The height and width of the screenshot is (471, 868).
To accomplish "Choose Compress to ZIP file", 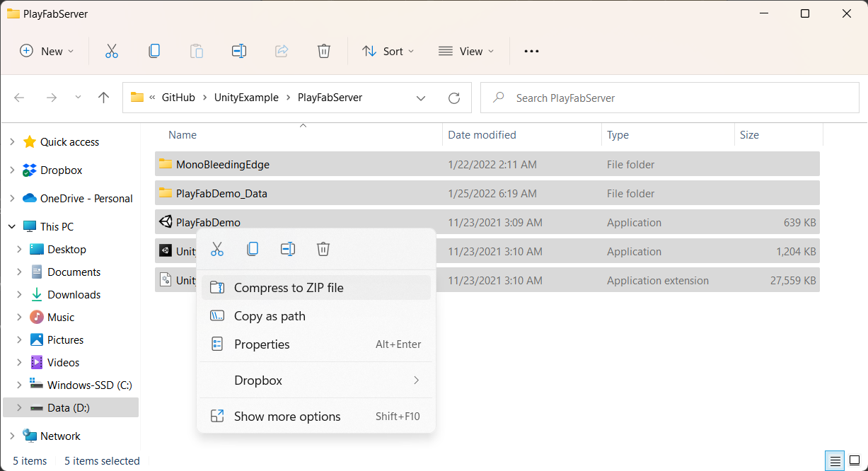I will click(x=316, y=288).
